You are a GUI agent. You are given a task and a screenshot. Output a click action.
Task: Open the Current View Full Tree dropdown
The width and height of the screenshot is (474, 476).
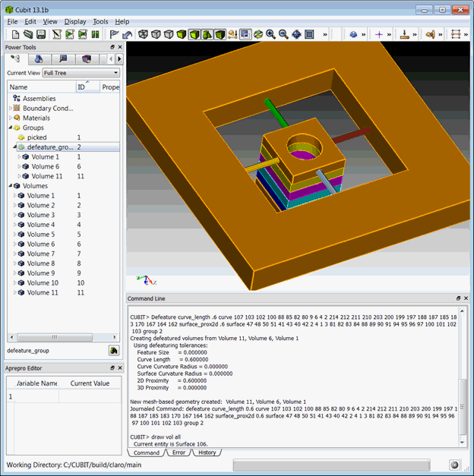point(81,73)
